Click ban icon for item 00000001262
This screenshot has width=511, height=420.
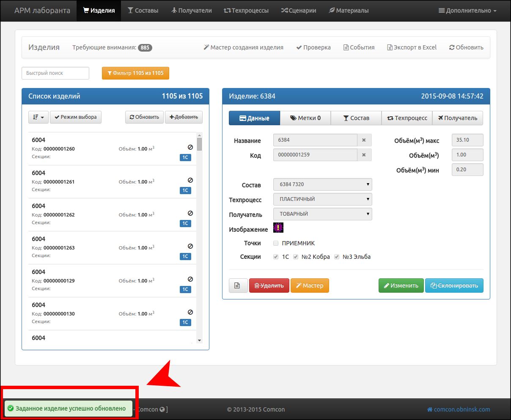(x=190, y=213)
